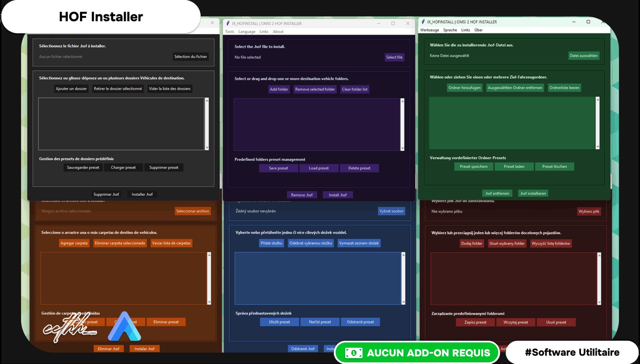Image resolution: width=640 pixels, height=364 pixels.
Task: Click Ajouter un dossier button
Action: 71,89
